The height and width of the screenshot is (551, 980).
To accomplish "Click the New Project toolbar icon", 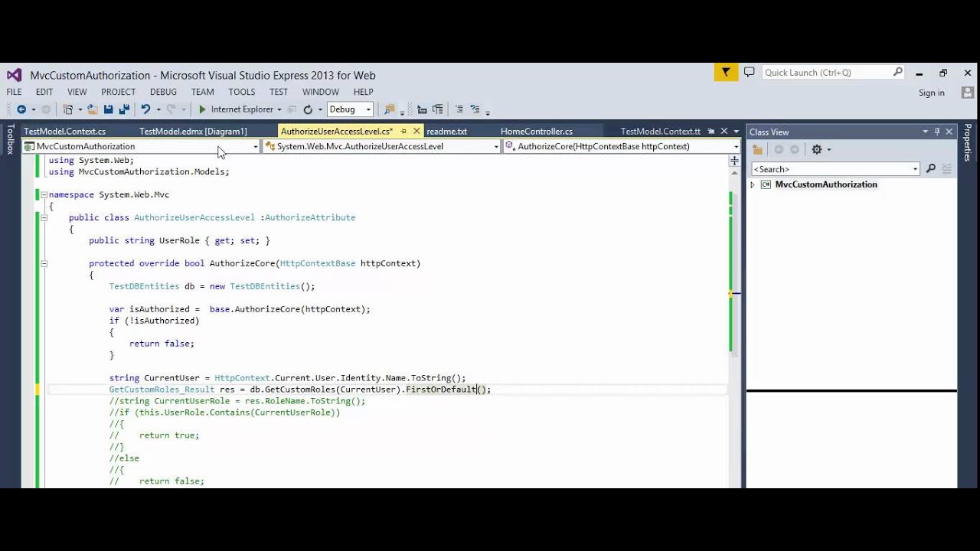I will (x=68, y=109).
